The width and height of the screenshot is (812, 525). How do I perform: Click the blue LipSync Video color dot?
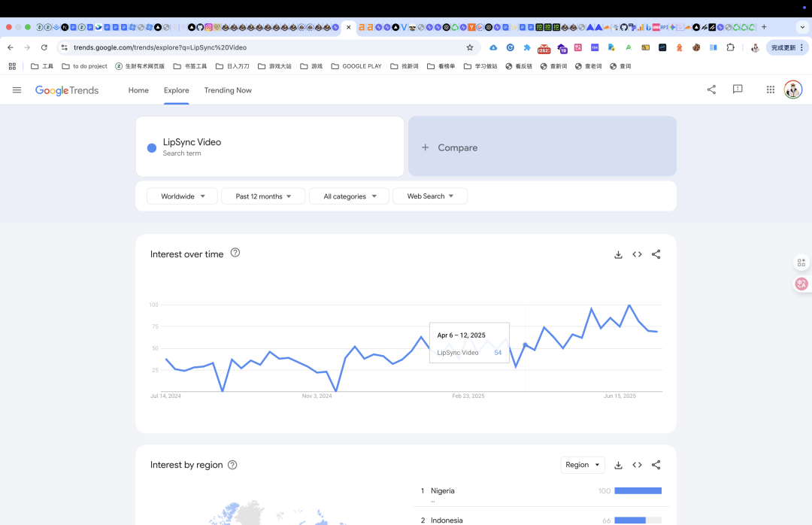[x=152, y=147]
